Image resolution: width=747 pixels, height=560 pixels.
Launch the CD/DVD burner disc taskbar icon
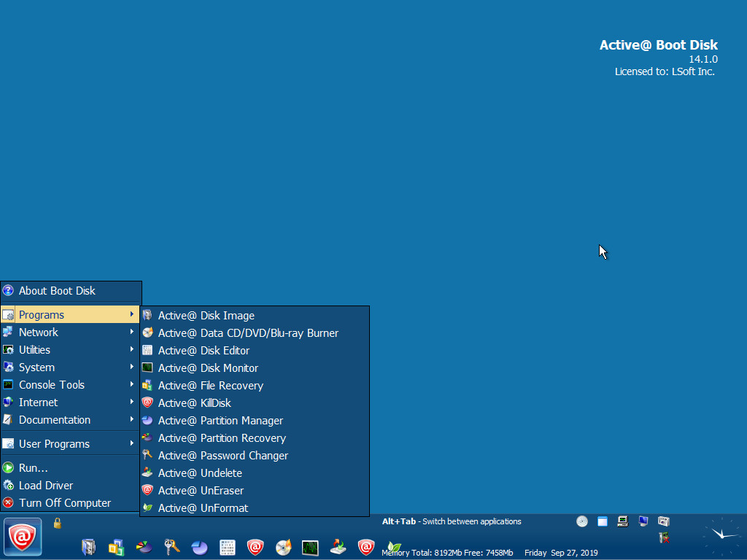pyautogui.click(x=283, y=547)
